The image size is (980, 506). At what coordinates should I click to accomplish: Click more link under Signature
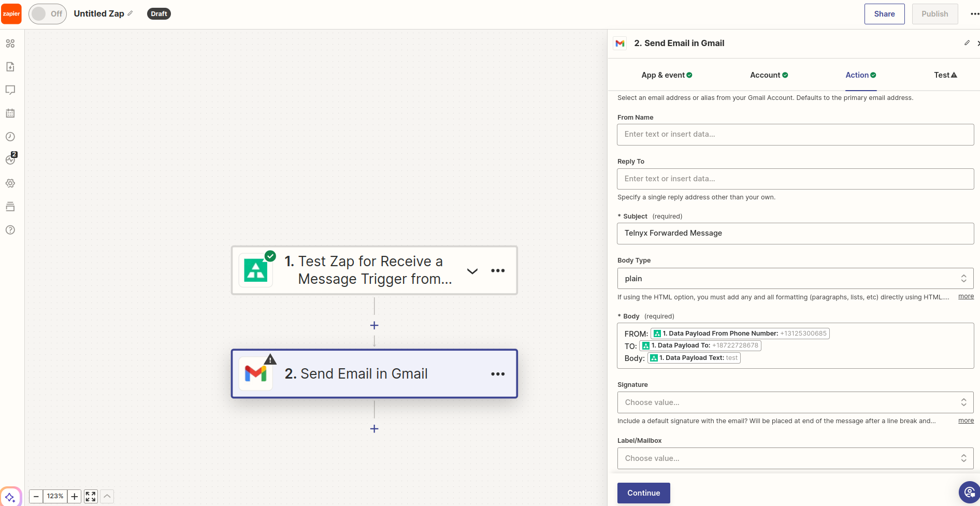(x=966, y=421)
